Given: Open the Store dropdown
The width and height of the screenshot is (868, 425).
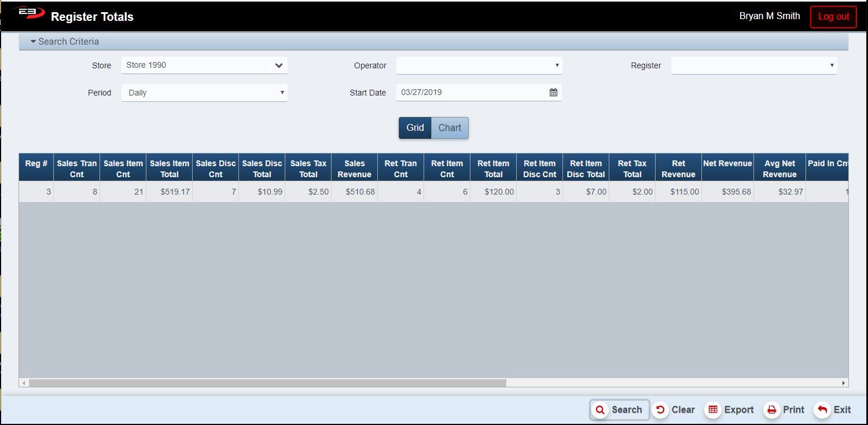Looking at the screenshot, I should pyautogui.click(x=278, y=65).
